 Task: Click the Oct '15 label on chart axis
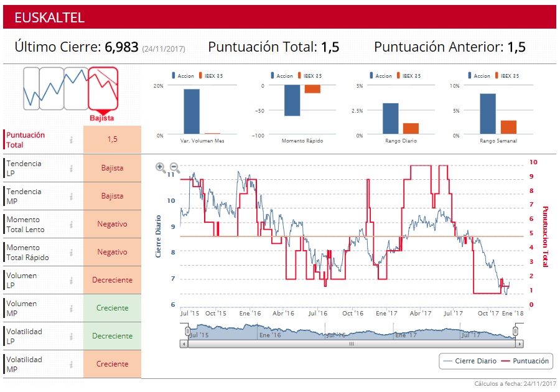coord(216,313)
